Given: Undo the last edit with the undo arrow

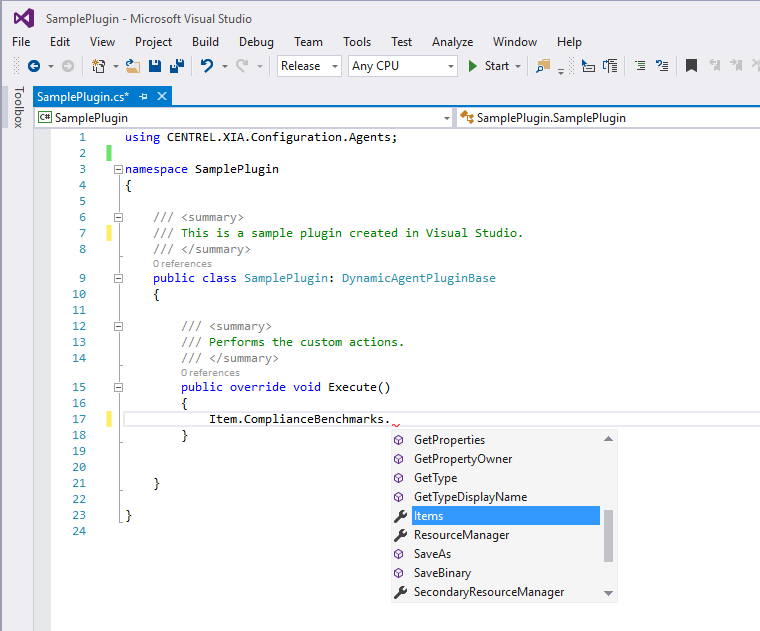Looking at the screenshot, I should click(x=207, y=66).
